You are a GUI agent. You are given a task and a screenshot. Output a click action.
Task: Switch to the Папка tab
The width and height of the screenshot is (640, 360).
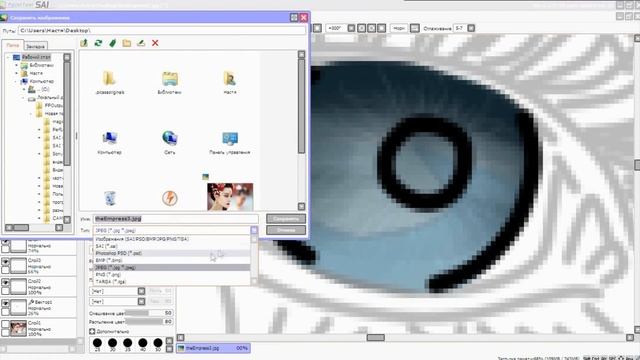pos(13,45)
